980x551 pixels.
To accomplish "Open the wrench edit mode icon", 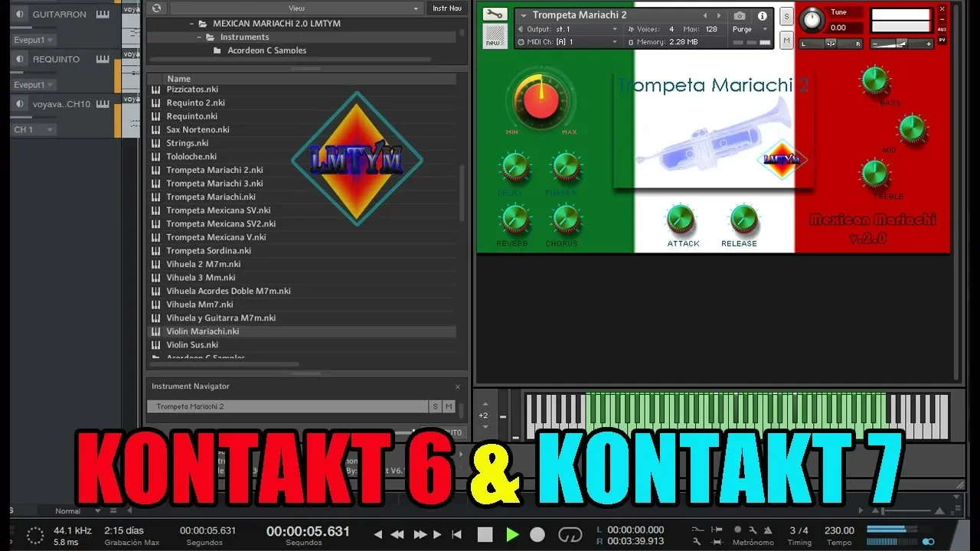I will [x=495, y=14].
